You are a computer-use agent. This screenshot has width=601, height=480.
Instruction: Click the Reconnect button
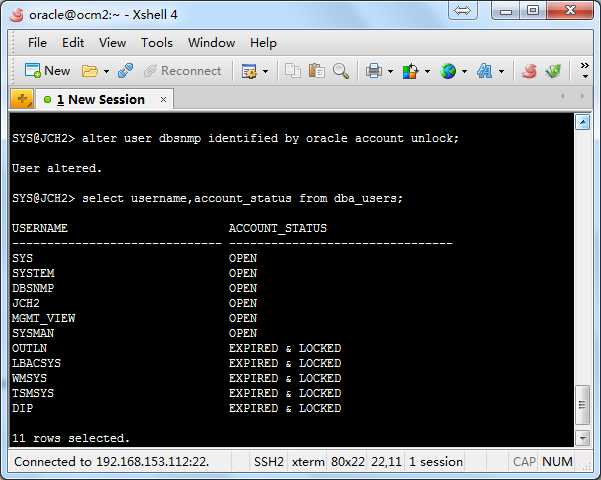click(x=182, y=71)
